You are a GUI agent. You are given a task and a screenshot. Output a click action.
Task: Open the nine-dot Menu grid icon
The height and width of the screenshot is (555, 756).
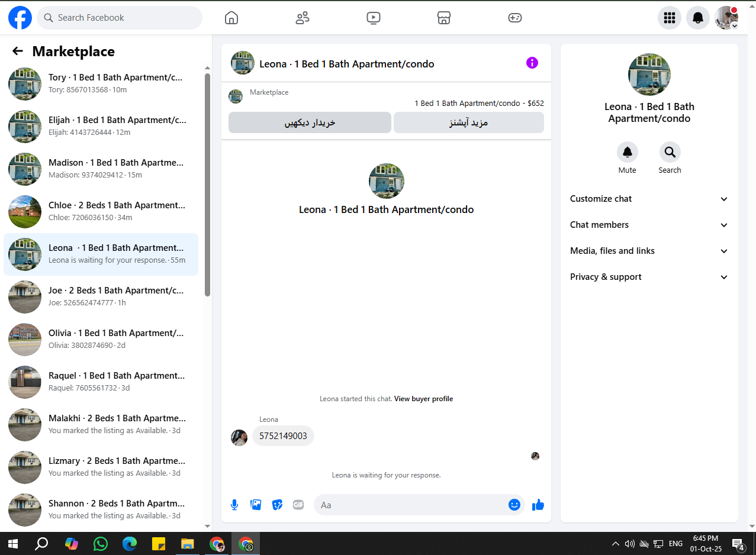tap(670, 18)
